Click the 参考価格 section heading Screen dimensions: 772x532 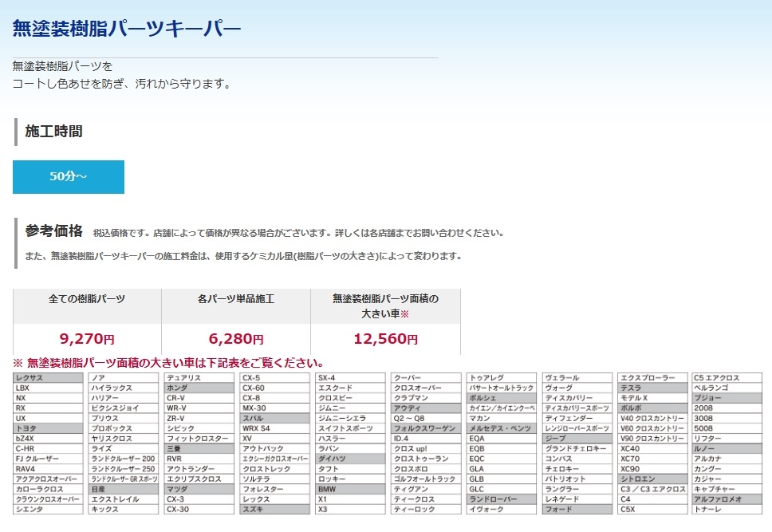(53, 231)
